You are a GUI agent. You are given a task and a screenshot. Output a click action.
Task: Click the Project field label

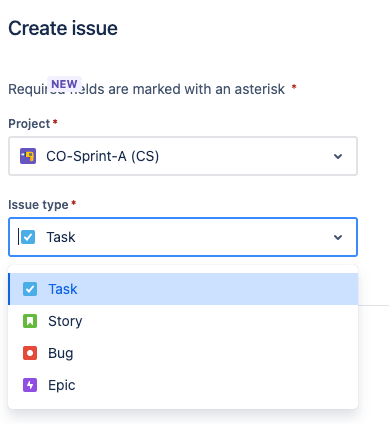[x=29, y=124]
